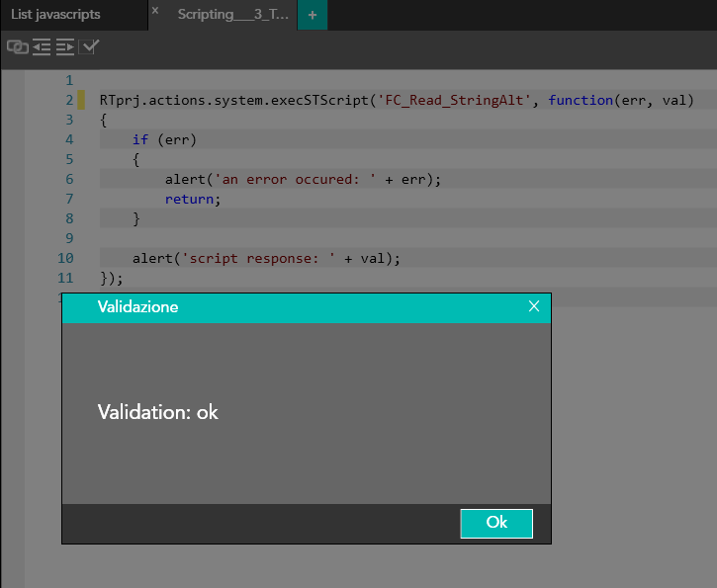Switch to the List javascripts tab
Viewport: 717px width, 588px height.
(56, 15)
